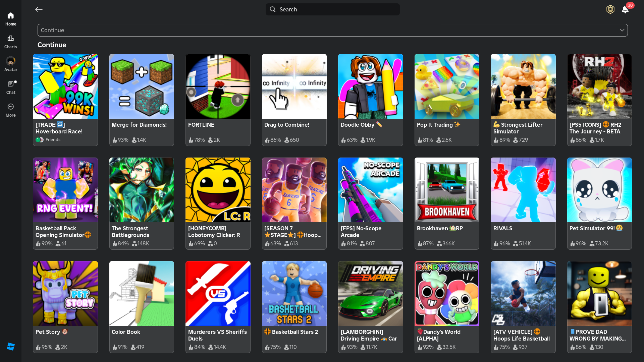Open the Avatar sidebar icon
The image size is (644, 362).
[11, 61]
